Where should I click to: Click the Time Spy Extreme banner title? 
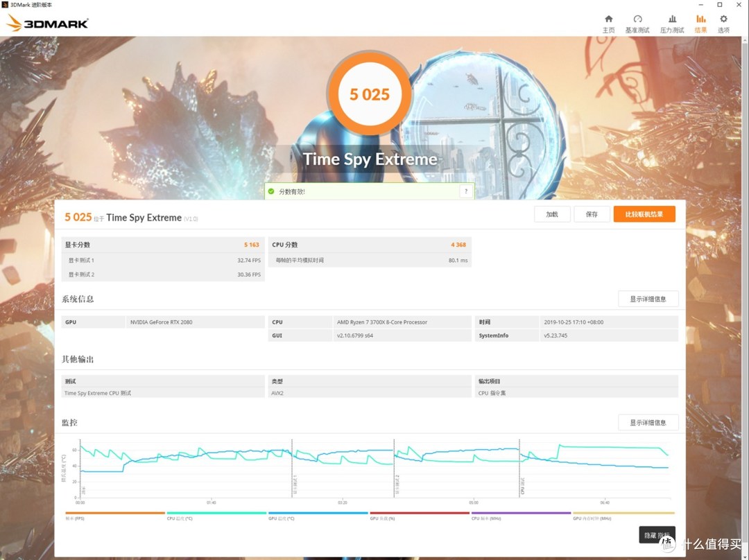tap(370, 159)
